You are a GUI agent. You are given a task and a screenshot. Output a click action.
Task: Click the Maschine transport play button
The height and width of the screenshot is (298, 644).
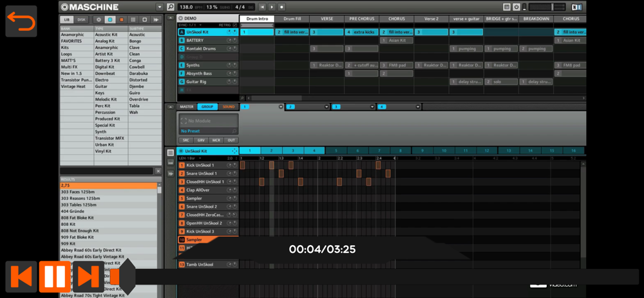(x=272, y=7)
